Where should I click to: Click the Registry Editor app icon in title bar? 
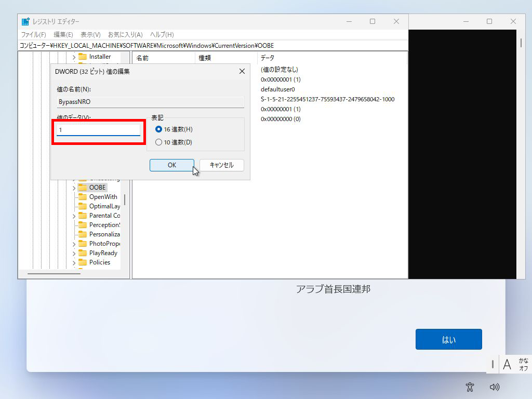pyautogui.click(x=25, y=22)
